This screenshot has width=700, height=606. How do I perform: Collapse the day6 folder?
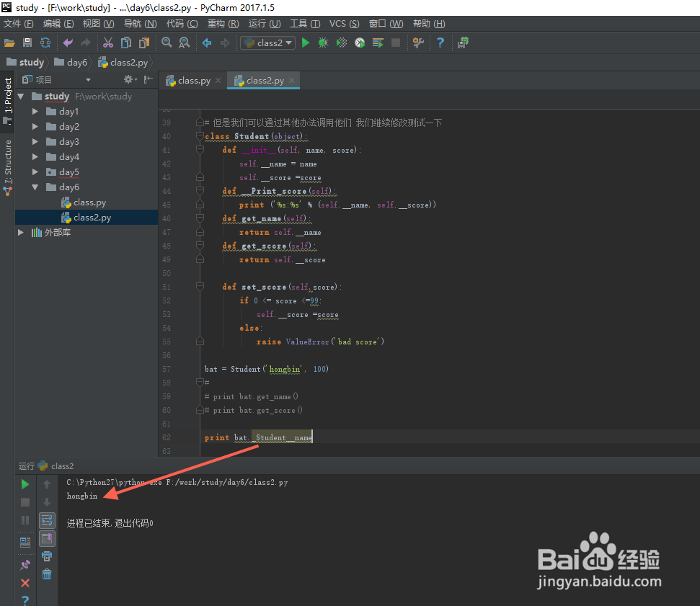pyautogui.click(x=35, y=187)
